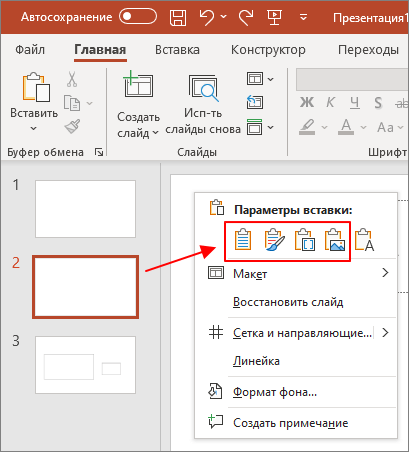Screen dimensions: 409x452
Task: Undo the last action
Action: click(x=207, y=17)
